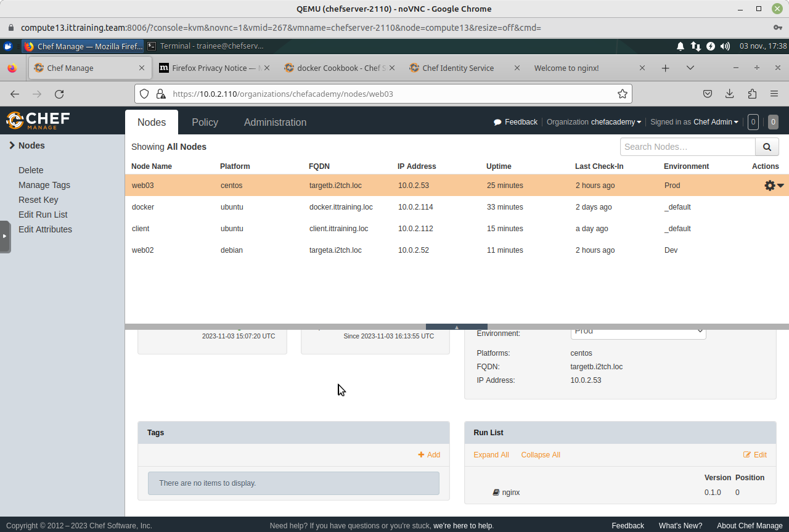This screenshot has height=532, width=789.
Task: Collapse the Nodes sidebar chevron
Action: [x=12, y=145]
